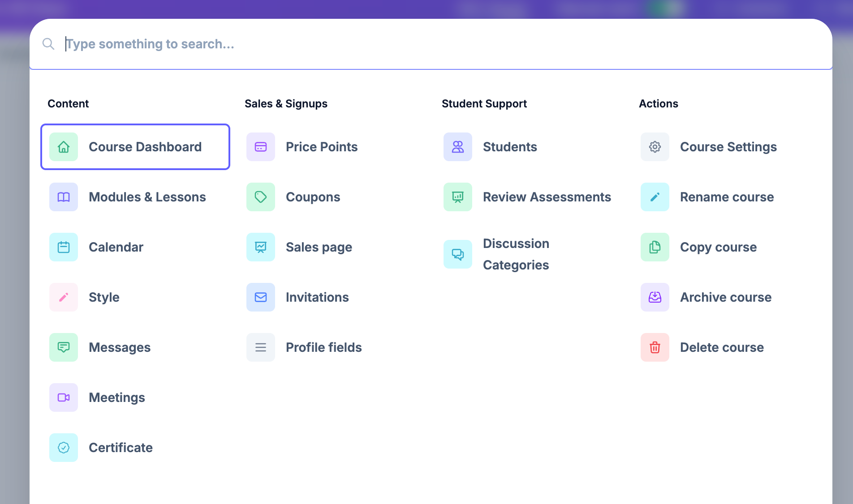Open the Course Settings gear icon
The height and width of the screenshot is (504, 853).
655,147
